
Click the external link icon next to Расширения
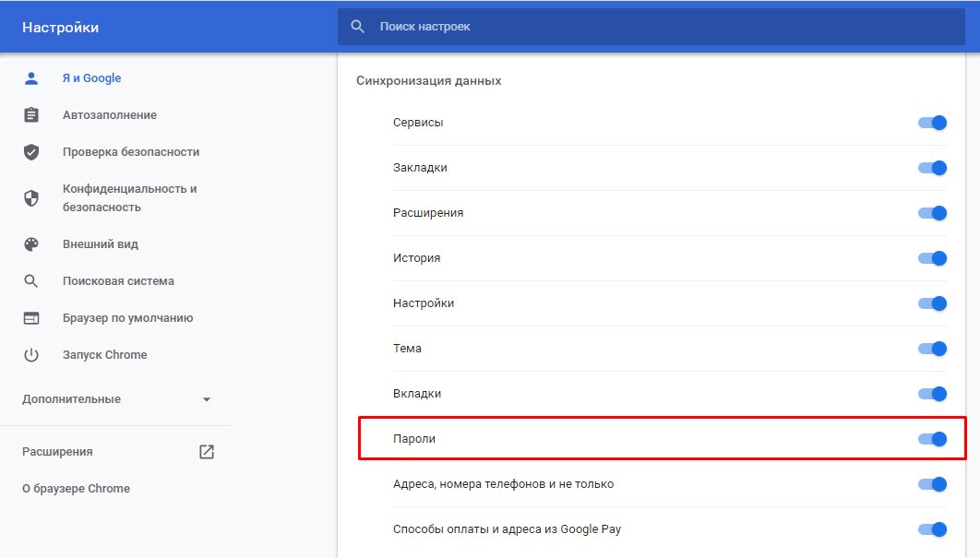207,452
